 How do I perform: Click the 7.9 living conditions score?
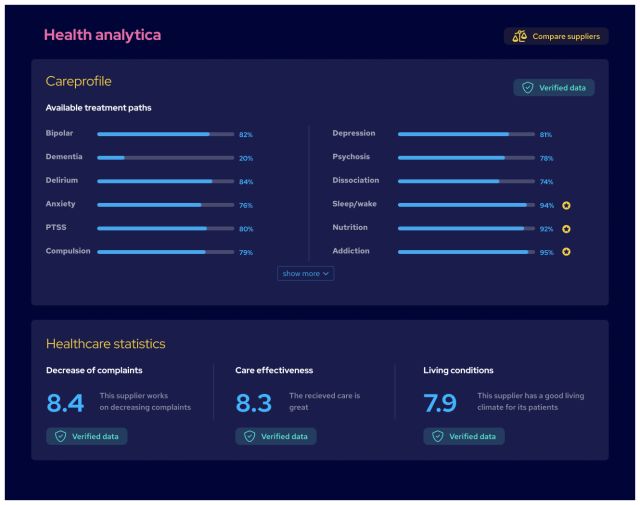pos(440,403)
